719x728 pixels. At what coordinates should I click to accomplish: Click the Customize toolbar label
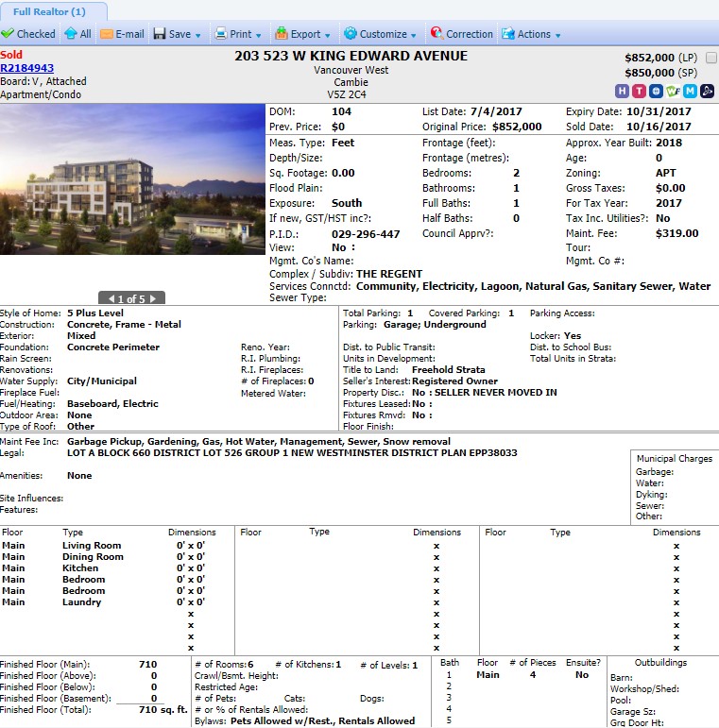pos(384,34)
